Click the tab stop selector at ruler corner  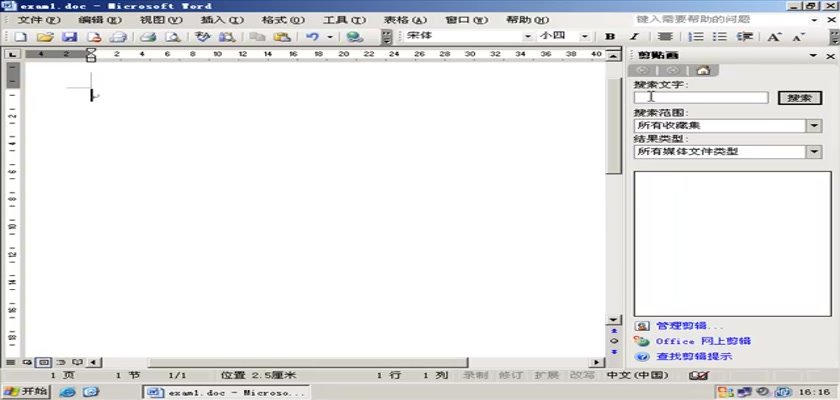[13, 54]
